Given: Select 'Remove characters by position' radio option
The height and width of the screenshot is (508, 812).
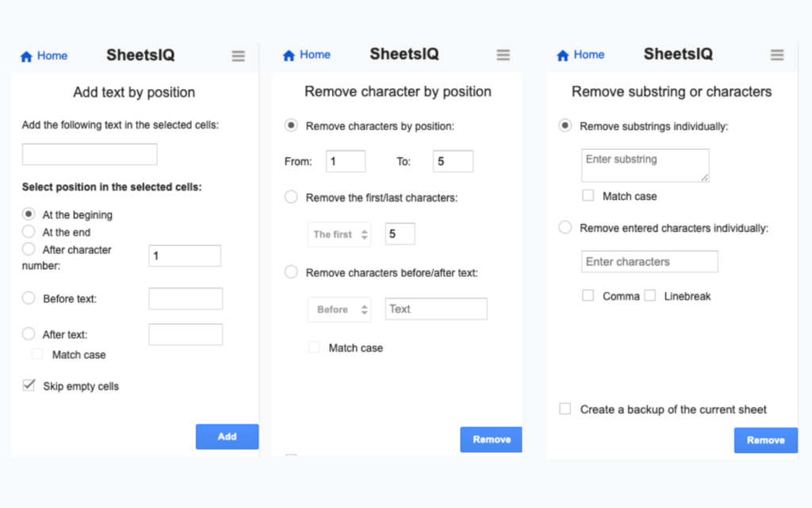Looking at the screenshot, I should coord(291,125).
